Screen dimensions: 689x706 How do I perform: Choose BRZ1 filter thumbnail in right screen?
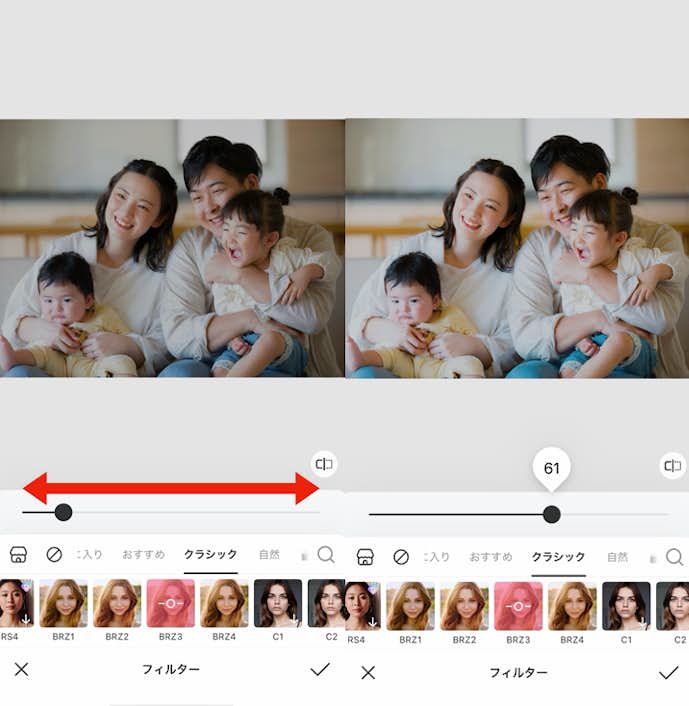pyautogui.click(x=411, y=606)
